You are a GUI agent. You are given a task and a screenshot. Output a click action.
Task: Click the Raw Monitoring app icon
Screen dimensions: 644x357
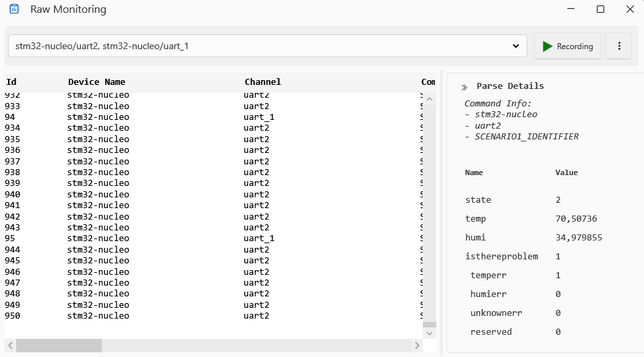pyautogui.click(x=14, y=9)
